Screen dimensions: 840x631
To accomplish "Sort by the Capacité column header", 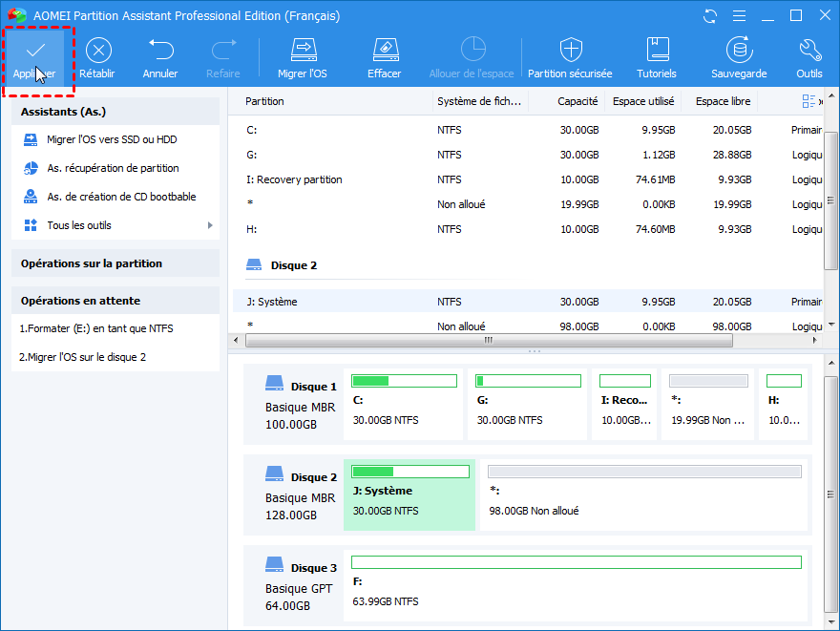I will 577,101.
